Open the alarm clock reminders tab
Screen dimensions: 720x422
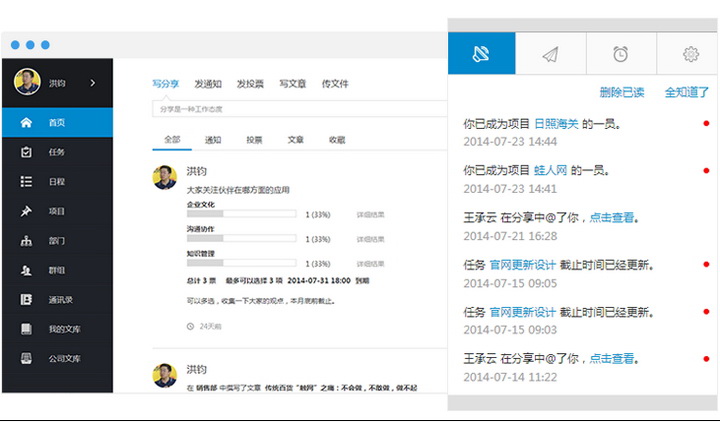[621, 53]
